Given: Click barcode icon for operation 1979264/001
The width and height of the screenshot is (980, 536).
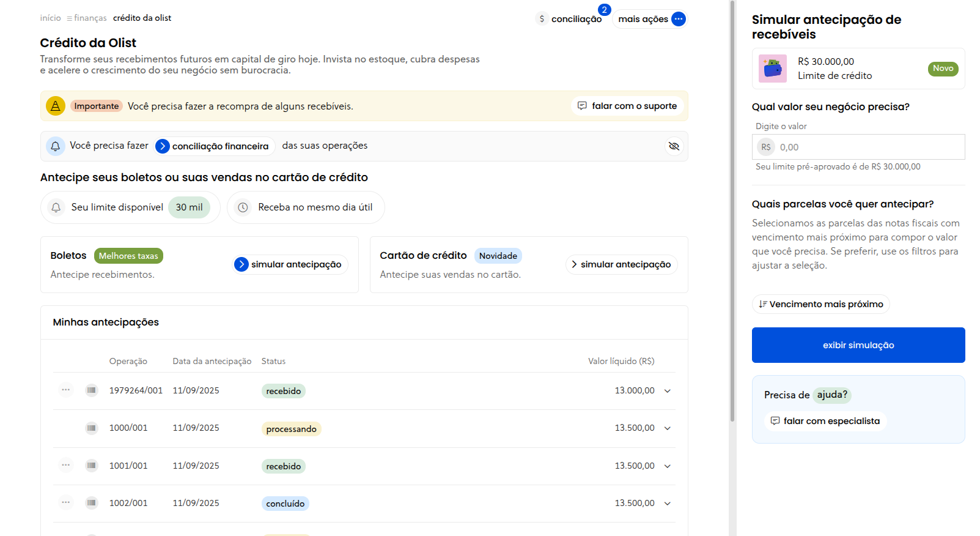Looking at the screenshot, I should coord(92,390).
